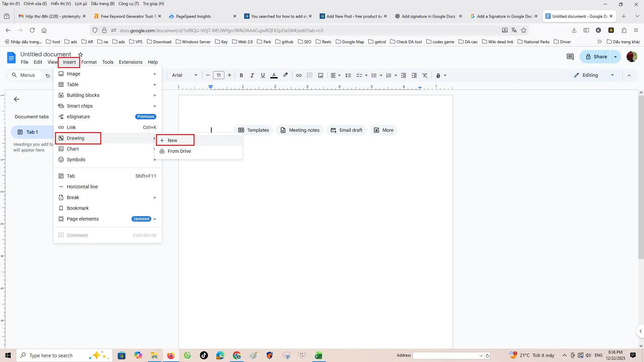Click the Underline formatting icon
This screenshot has width=644, height=362.
tap(263, 75)
